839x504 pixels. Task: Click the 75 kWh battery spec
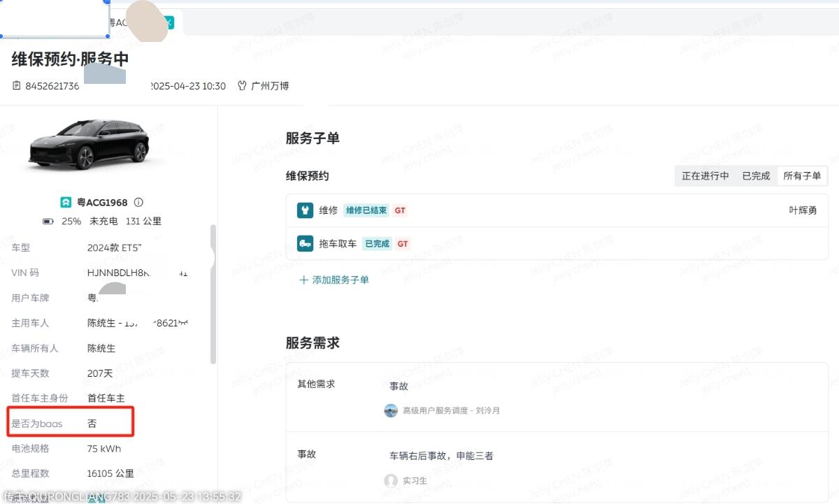104,449
